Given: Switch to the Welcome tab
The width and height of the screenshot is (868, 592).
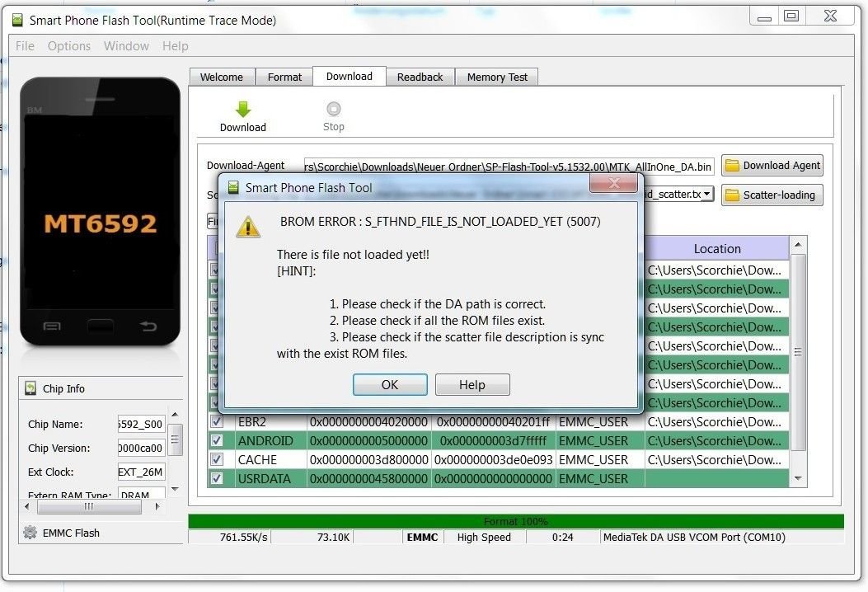Looking at the screenshot, I should pyautogui.click(x=222, y=77).
